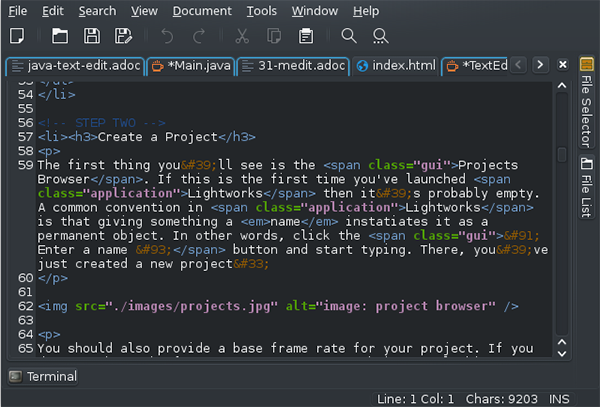600x407 pixels.
Task: Click the Copy icon in toolbar
Action: point(274,36)
